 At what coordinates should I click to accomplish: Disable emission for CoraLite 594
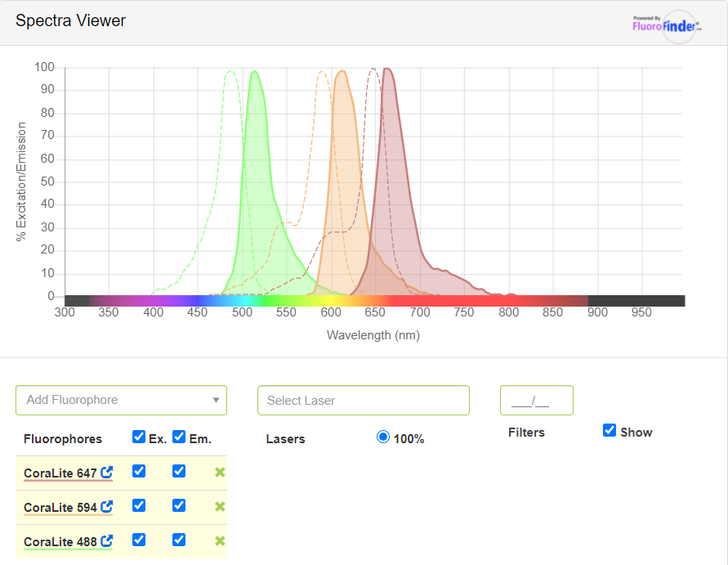pyautogui.click(x=179, y=506)
